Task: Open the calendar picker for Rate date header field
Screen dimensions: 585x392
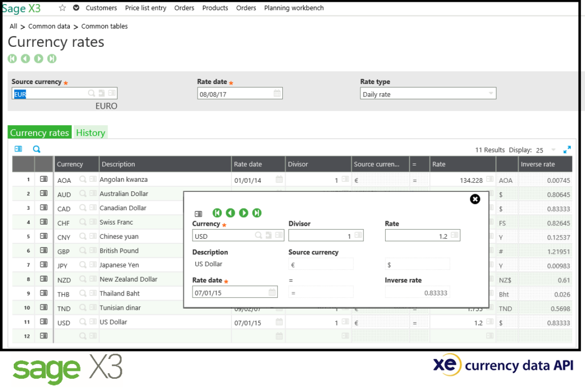Action: [277, 94]
